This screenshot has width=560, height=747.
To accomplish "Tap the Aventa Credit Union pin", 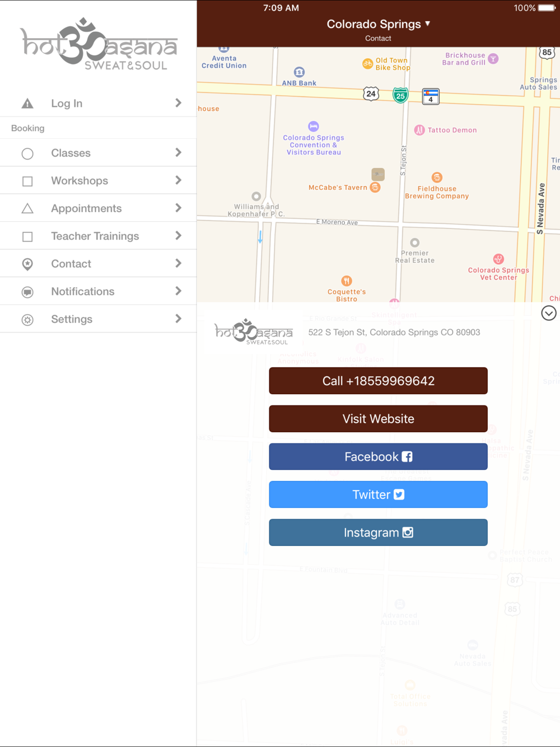I will tap(224, 49).
